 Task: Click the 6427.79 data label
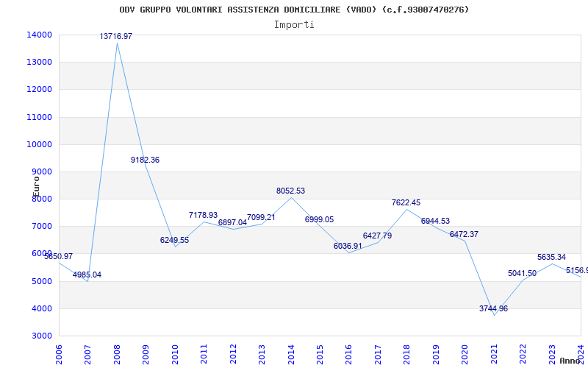tap(377, 236)
